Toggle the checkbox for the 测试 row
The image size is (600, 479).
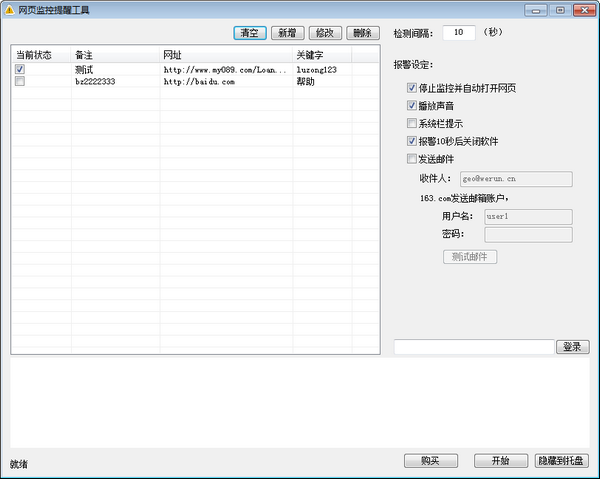point(20,70)
